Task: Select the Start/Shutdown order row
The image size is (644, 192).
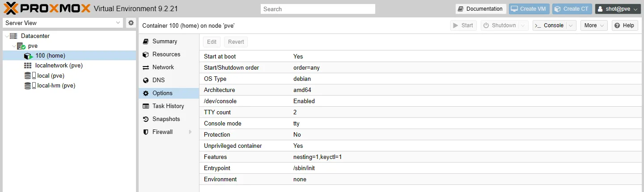Action: pyautogui.click(x=420, y=68)
